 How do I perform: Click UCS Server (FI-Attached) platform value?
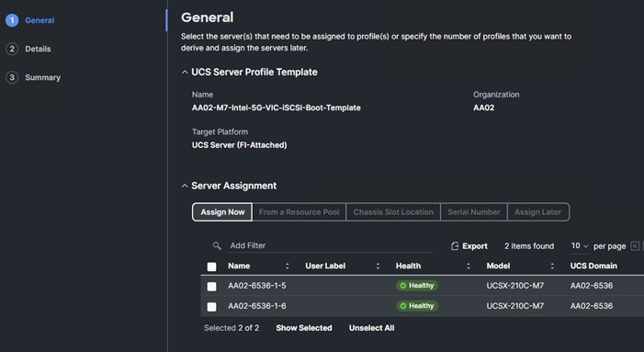pos(240,145)
